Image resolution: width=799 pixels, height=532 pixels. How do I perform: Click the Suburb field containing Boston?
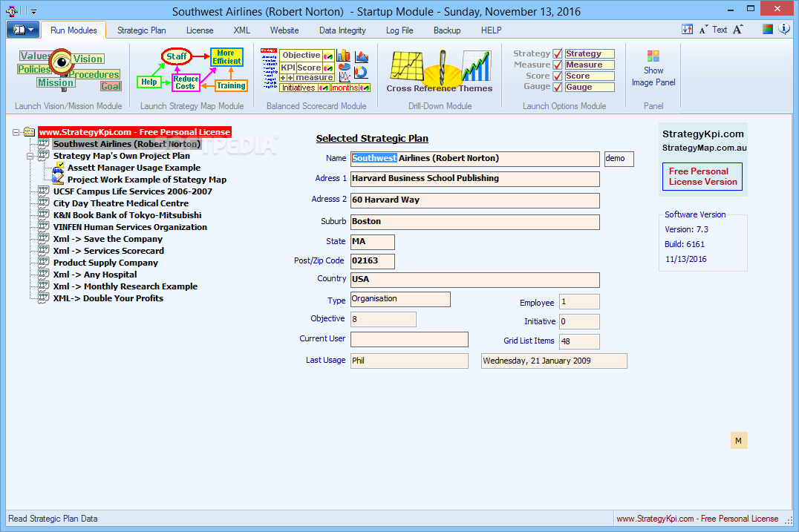[x=475, y=222]
